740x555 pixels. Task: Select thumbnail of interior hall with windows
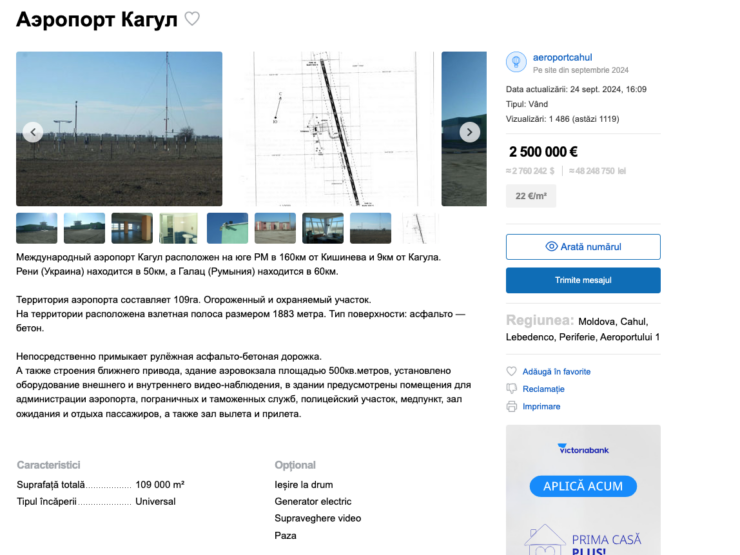[x=132, y=228]
